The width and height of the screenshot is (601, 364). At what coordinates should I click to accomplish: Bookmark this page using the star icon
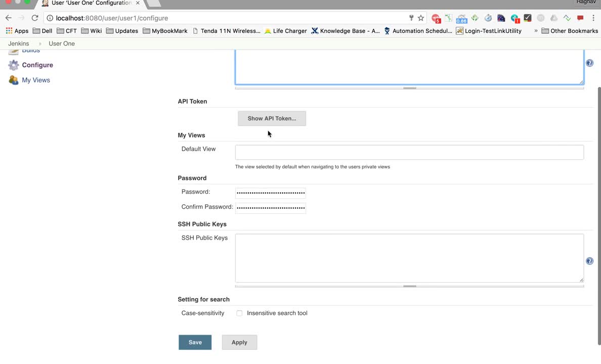click(421, 18)
